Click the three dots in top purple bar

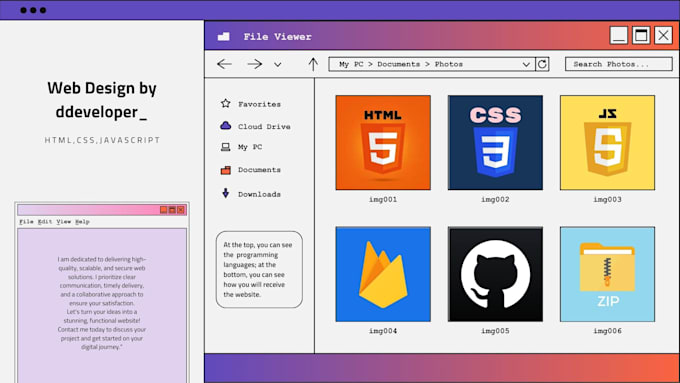[33, 10]
